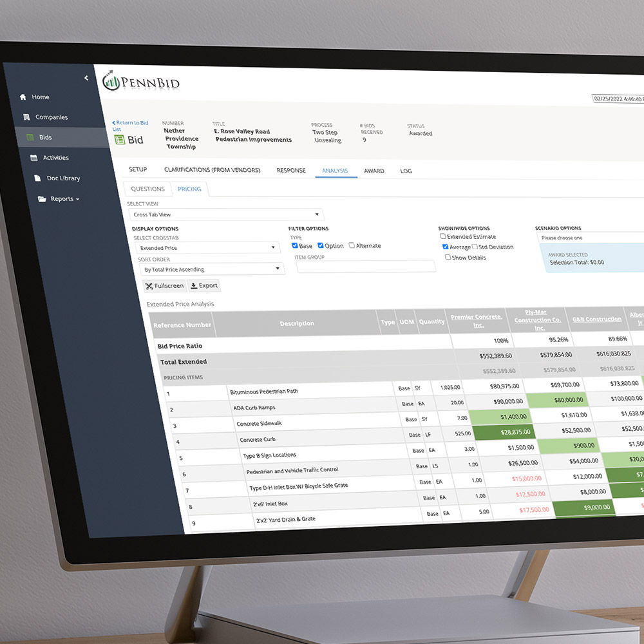
Task: Click the Fullscreen expand icon
Action: coord(149,286)
